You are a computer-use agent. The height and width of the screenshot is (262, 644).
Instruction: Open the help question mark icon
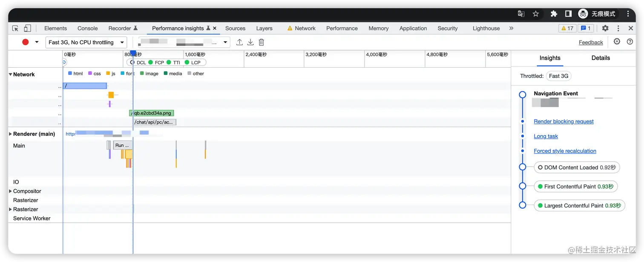(630, 42)
